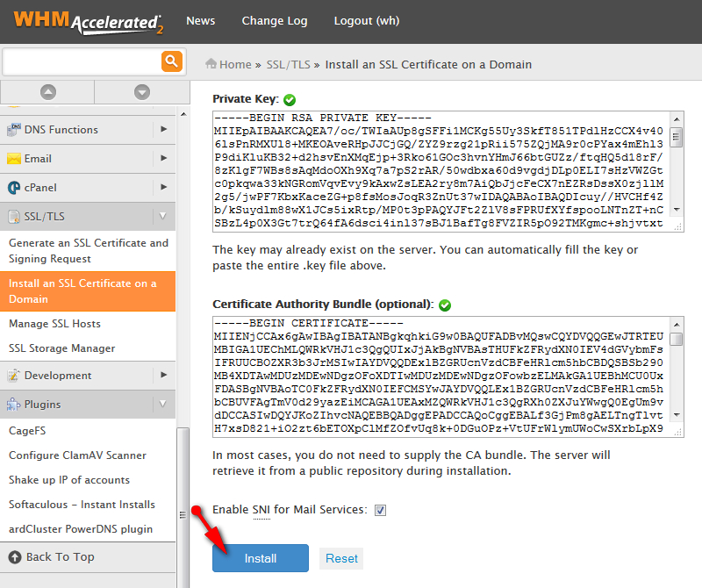Click the Home breadcrumb icon
The height and width of the screenshot is (588, 702).
(211, 64)
